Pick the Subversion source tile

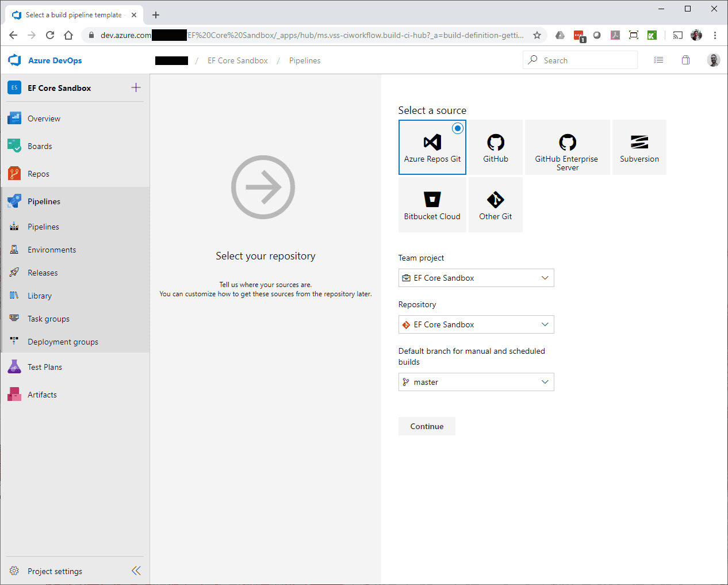[x=639, y=147]
